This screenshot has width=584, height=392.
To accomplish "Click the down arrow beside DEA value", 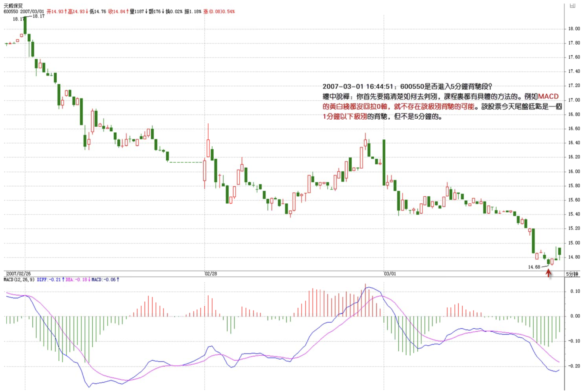I will (89, 280).
